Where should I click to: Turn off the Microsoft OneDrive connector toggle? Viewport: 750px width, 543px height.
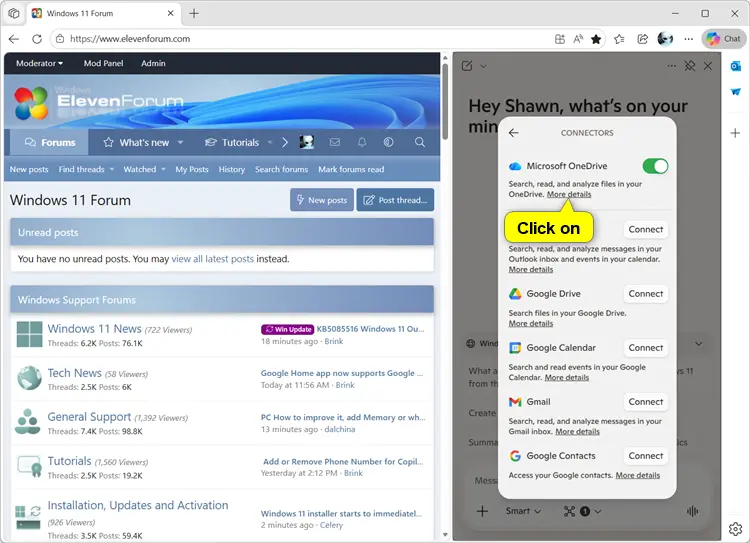click(x=655, y=166)
